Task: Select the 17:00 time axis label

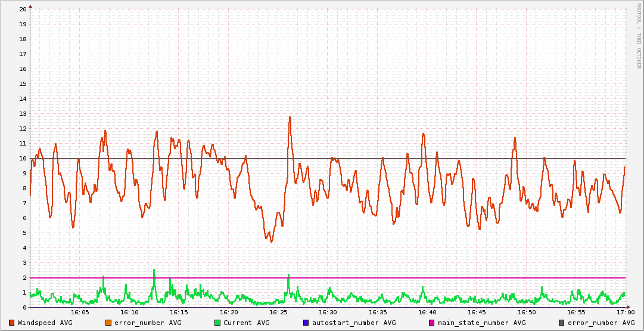Action: click(x=625, y=312)
